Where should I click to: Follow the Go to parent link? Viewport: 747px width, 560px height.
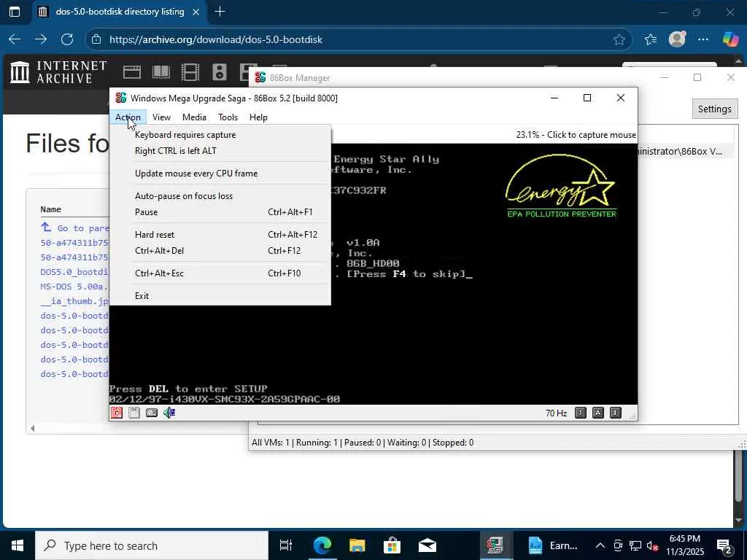[x=75, y=227]
